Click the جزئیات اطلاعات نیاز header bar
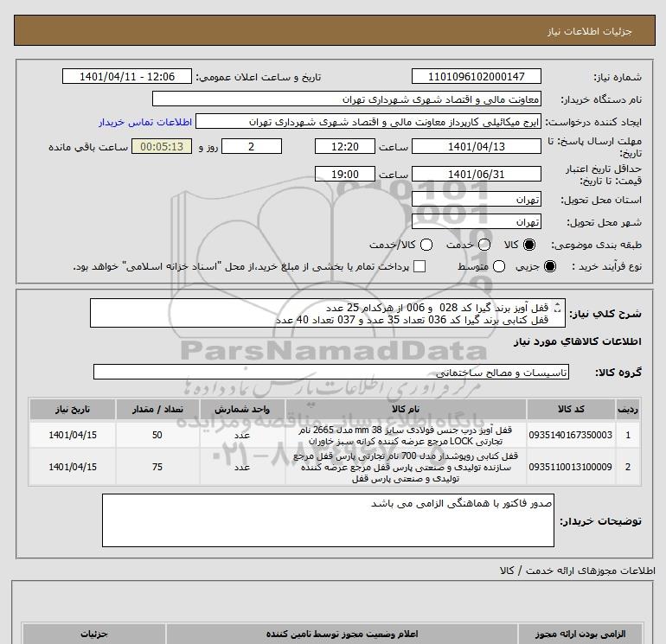This screenshot has height=644, width=666. tap(335, 30)
